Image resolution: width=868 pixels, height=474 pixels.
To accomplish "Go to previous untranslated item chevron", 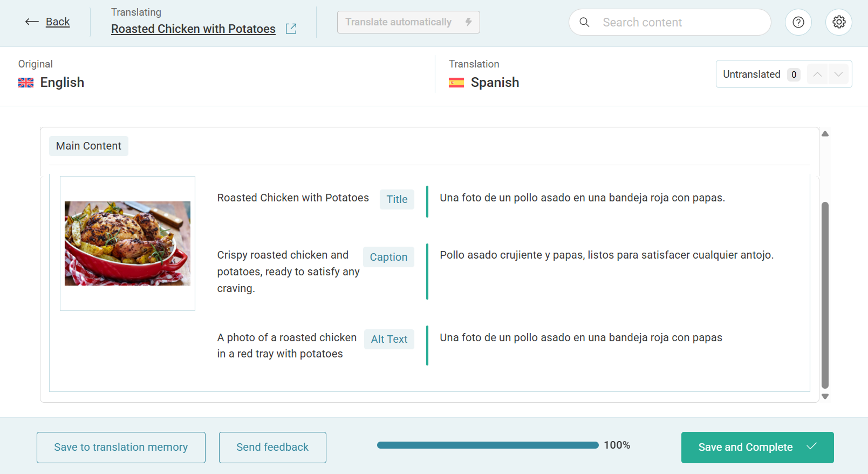I will [x=817, y=75].
